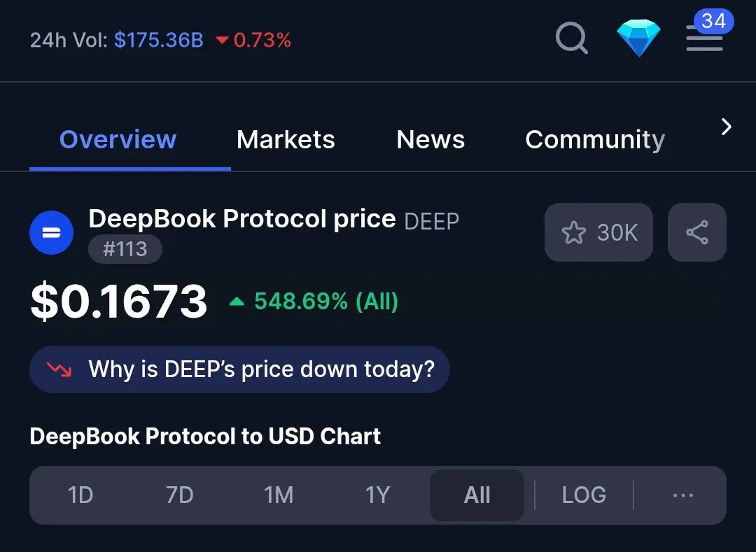
Task: Click the #113 rank badge
Action: coord(125,249)
